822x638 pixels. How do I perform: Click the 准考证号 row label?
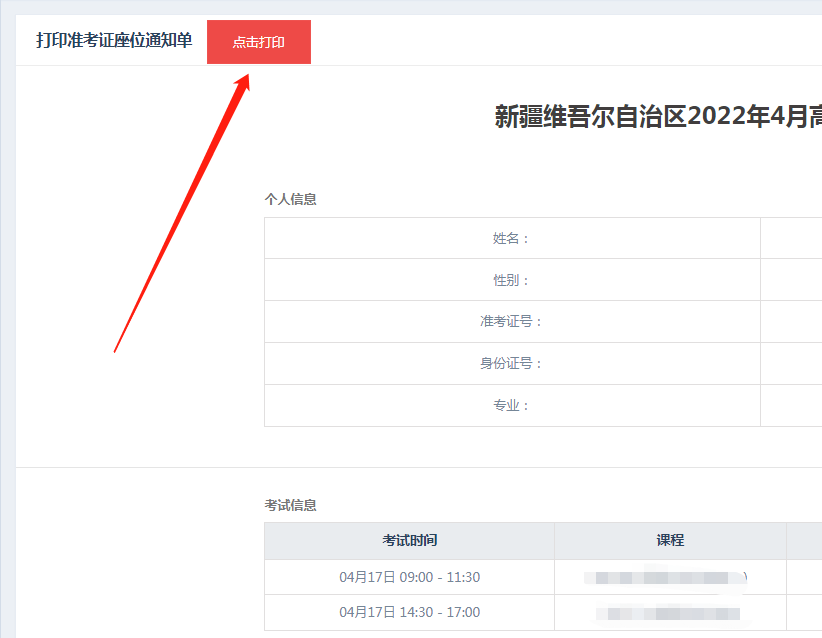tap(511, 321)
